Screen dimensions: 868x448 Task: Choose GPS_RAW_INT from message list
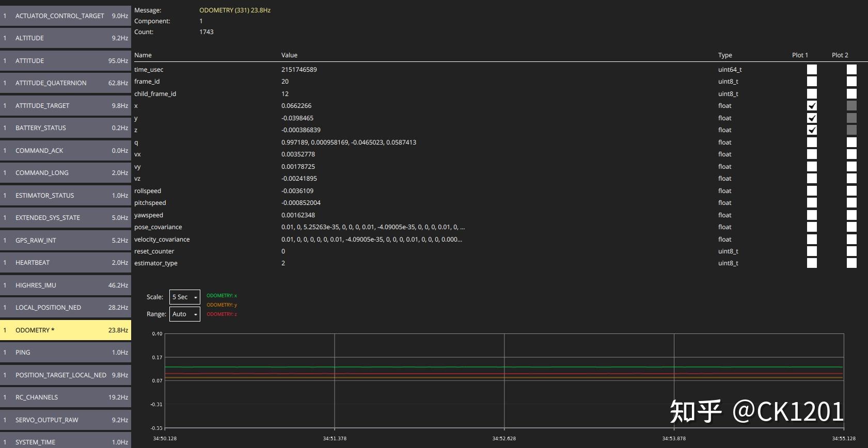click(66, 241)
